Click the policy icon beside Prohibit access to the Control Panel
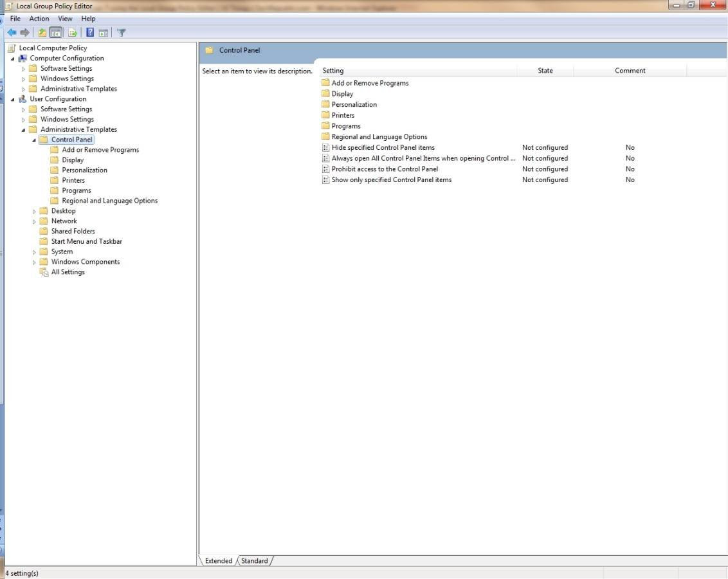The width and height of the screenshot is (728, 579). pyautogui.click(x=325, y=169)
